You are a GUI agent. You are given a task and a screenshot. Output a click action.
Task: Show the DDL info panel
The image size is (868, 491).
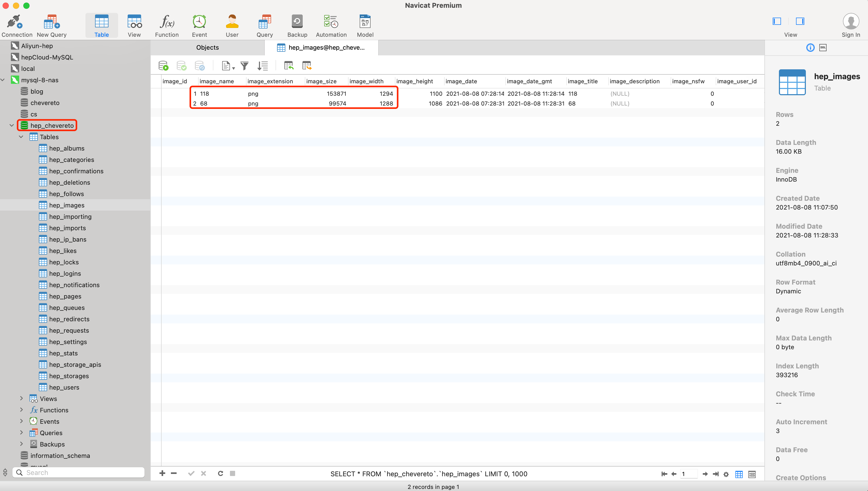pyautogui.click(x=823, y=48)
